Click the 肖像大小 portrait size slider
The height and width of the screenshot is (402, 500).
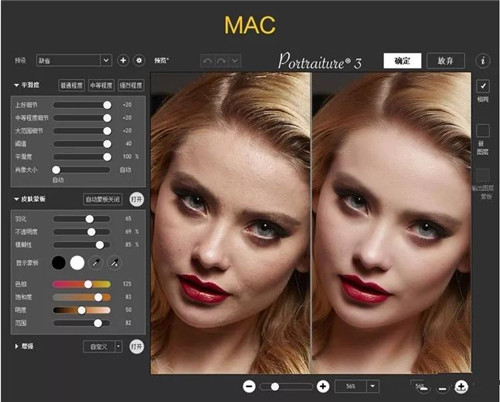coord(81,170)
